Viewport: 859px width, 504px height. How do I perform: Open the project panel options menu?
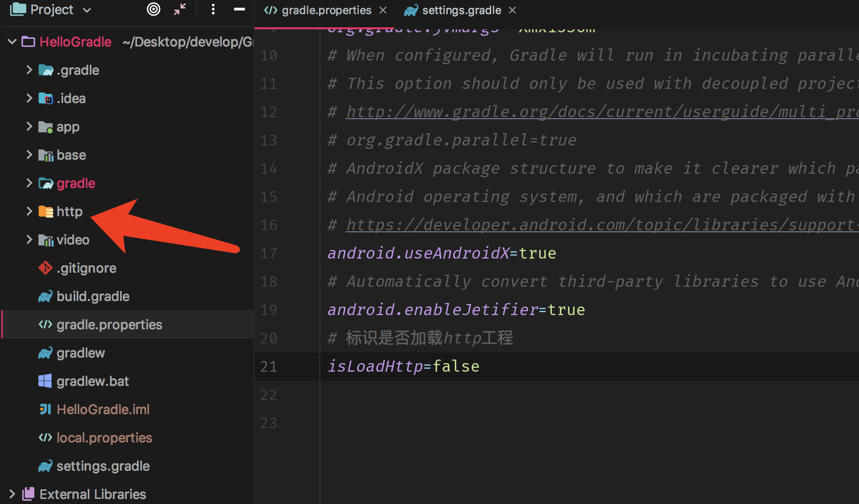point(213,9)
